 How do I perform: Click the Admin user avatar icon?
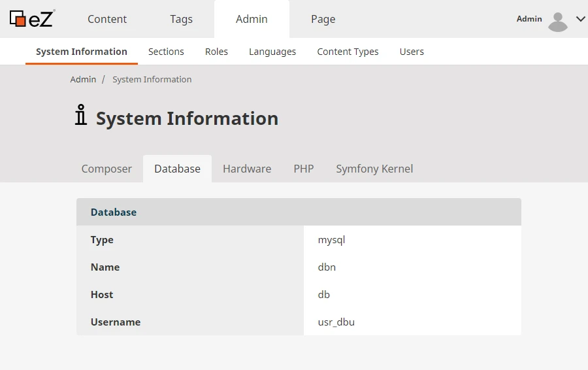coord(557,21)
